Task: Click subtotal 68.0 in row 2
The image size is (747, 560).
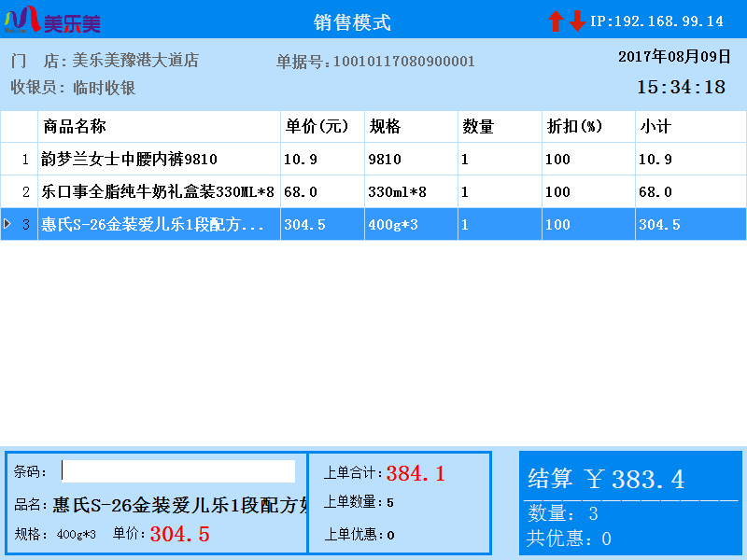Action: (x=691, y=192)
